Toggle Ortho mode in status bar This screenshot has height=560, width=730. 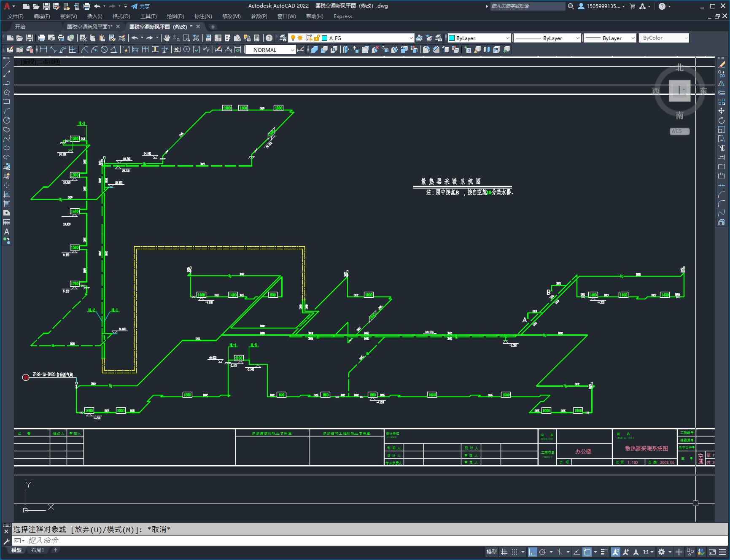click(533, 552)
